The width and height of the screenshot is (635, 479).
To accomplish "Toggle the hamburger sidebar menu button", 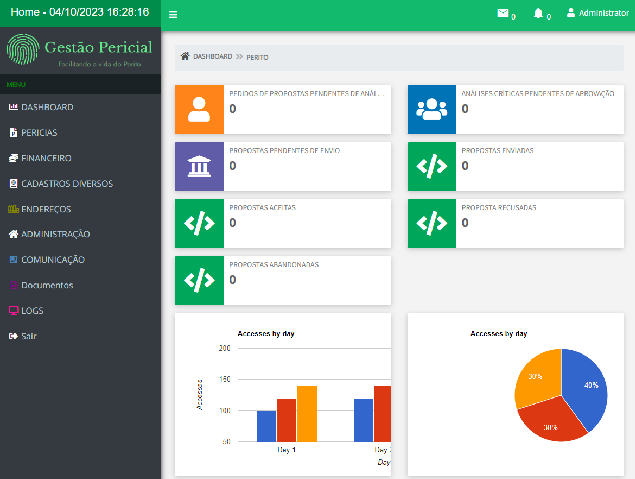I will pyautogui.click(x=173, y=15).
